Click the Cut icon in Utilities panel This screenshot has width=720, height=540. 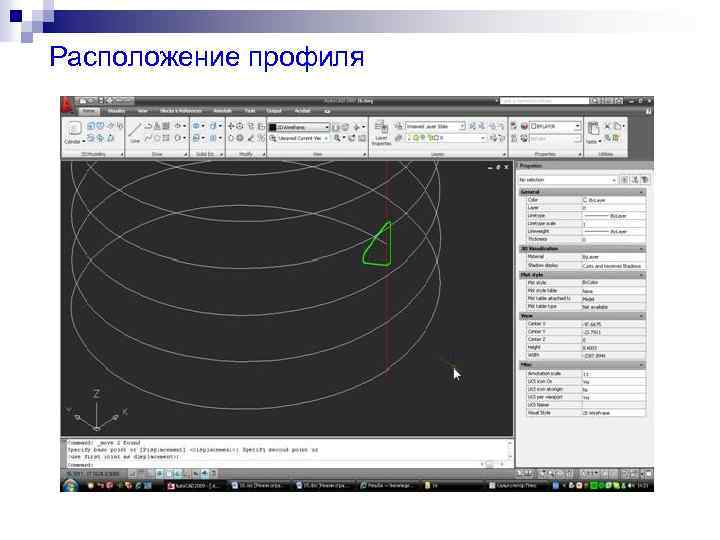click(x=607, y=126)
